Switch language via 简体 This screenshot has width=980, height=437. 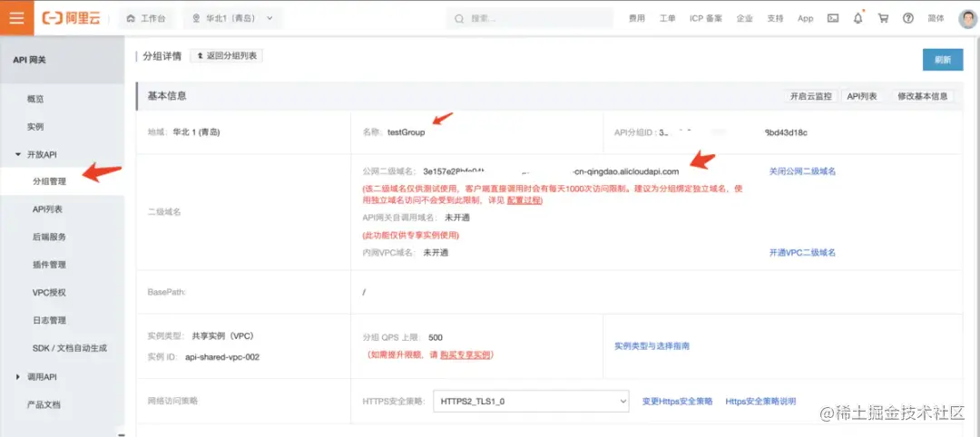click(x=936, y=18)
